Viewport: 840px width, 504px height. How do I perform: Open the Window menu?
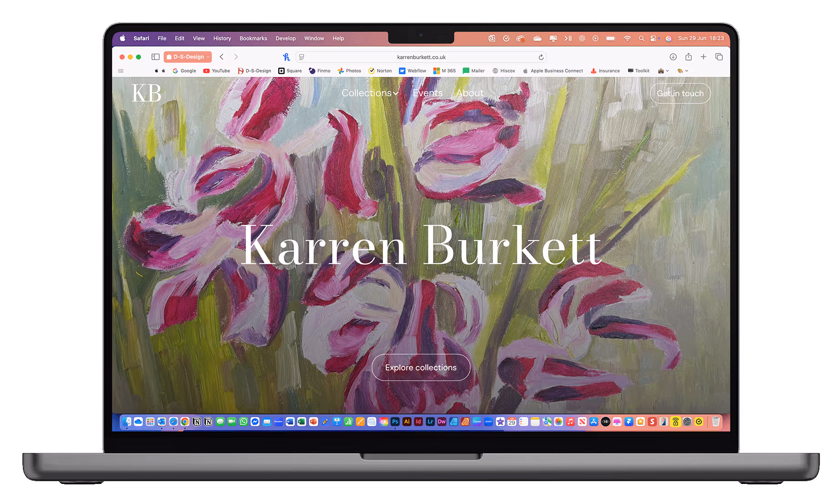click(314, 38)
